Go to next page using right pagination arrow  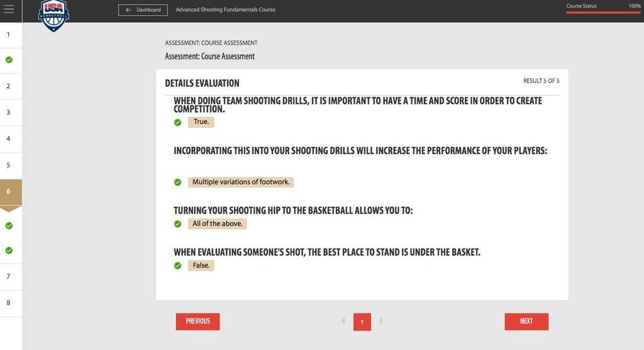pyautogui.click(x=381, y=321)
